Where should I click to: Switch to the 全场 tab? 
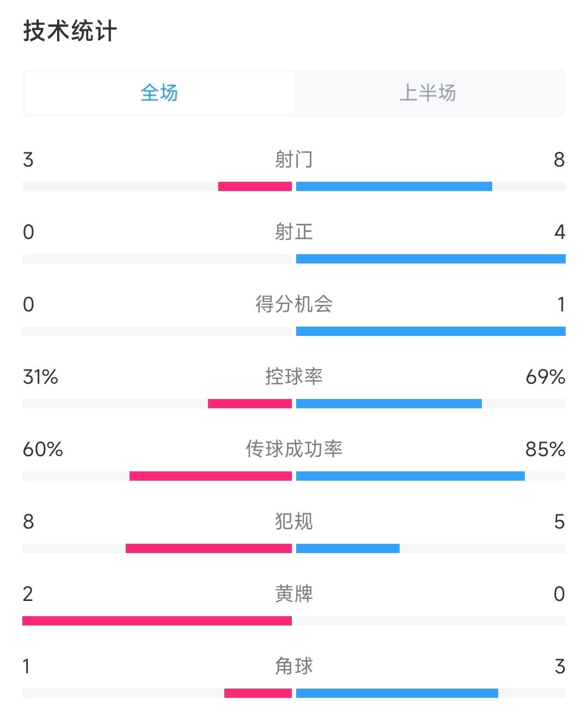pos(159,93)
